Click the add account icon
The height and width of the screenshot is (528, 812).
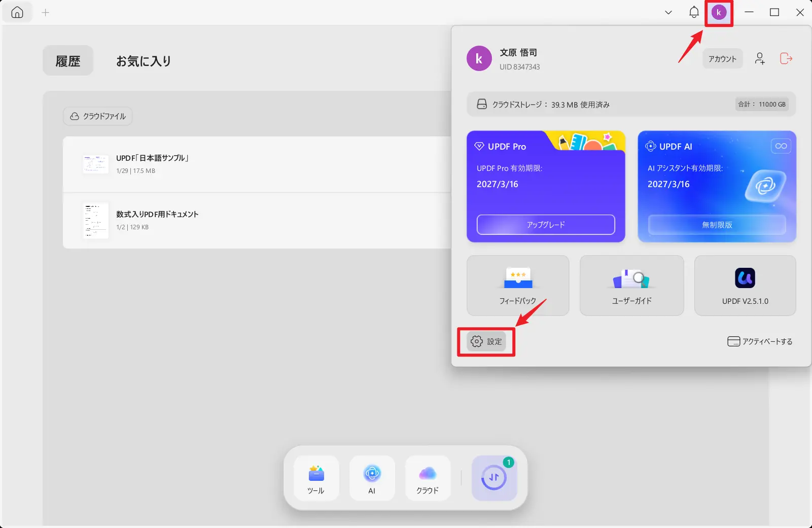pyautogui.click(x=759, y=59)
